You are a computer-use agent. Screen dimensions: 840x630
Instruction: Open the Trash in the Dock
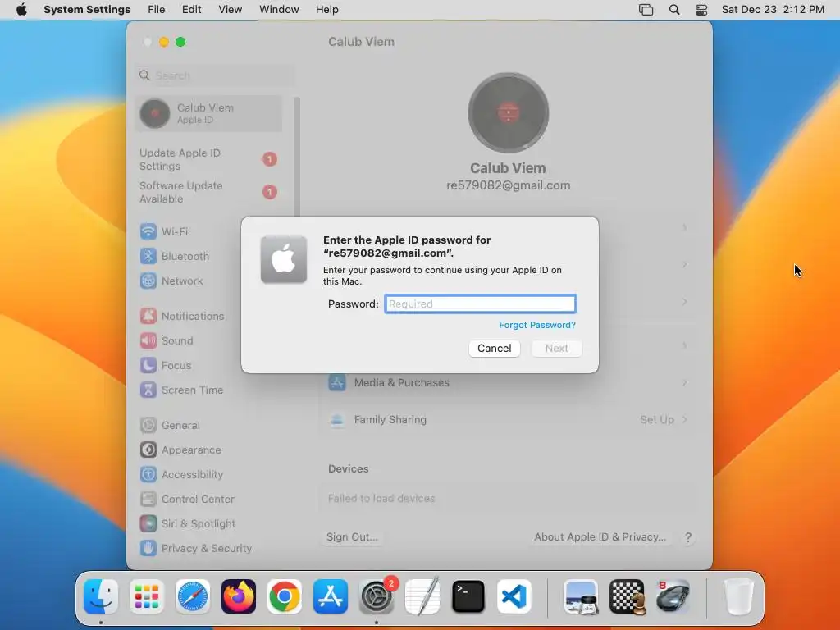point(739,596)
